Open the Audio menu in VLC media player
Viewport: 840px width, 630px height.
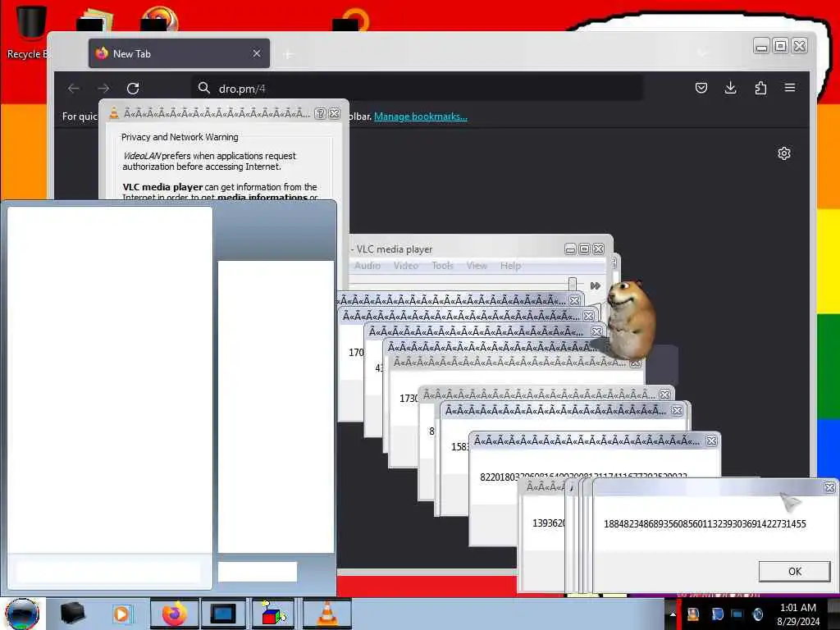click(x=367, y=266)
